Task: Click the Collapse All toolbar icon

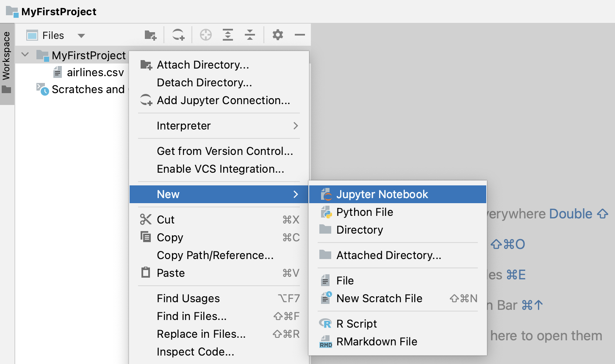Action: coord(250,35)
